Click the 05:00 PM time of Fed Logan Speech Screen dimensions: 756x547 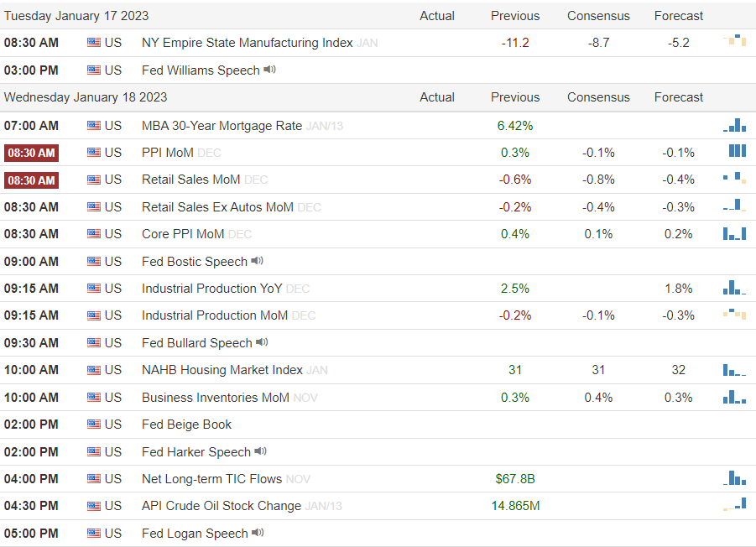tap(31, 533)
